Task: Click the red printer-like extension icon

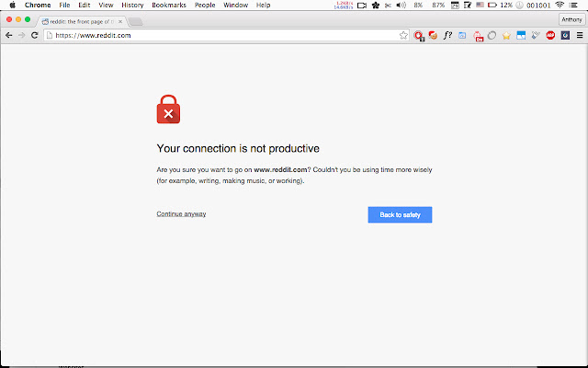Action: point(478,36)
